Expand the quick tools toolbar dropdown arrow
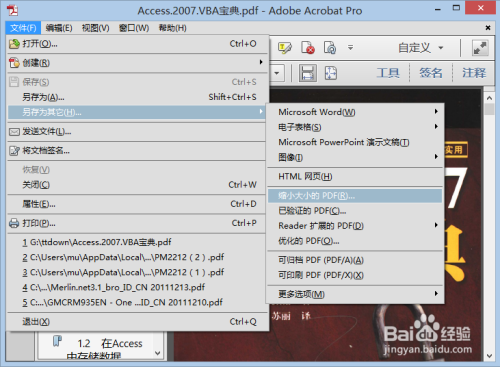 pyautogui.click(x=350, y=48)
